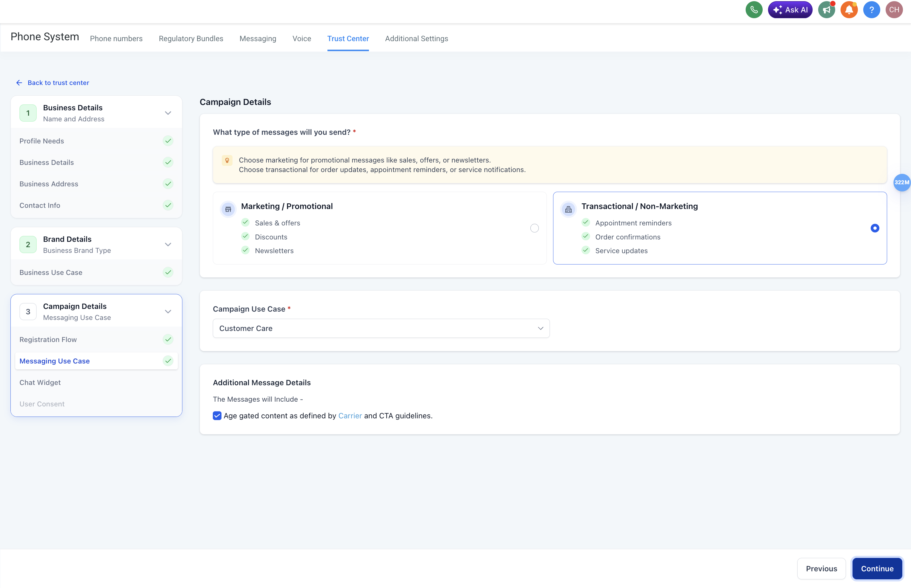The width and height of the screenshot is (911, 588).
Task: Collapse the Brand Details section chevron
Action: tap(168, 245)
